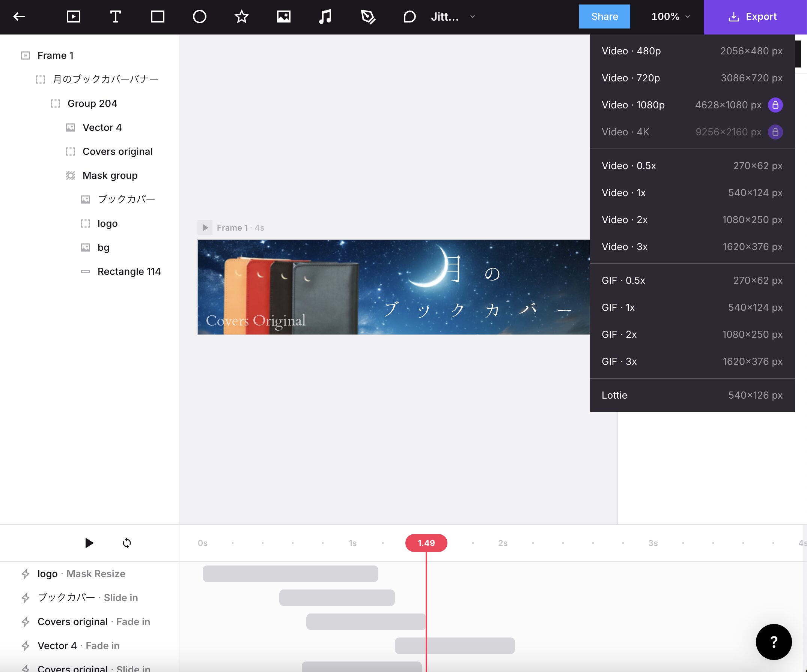Image resolution: width=807 pixels, height=672 pixels.
Task: Select the Rectangle shape tool
Action: coord(158,16)
